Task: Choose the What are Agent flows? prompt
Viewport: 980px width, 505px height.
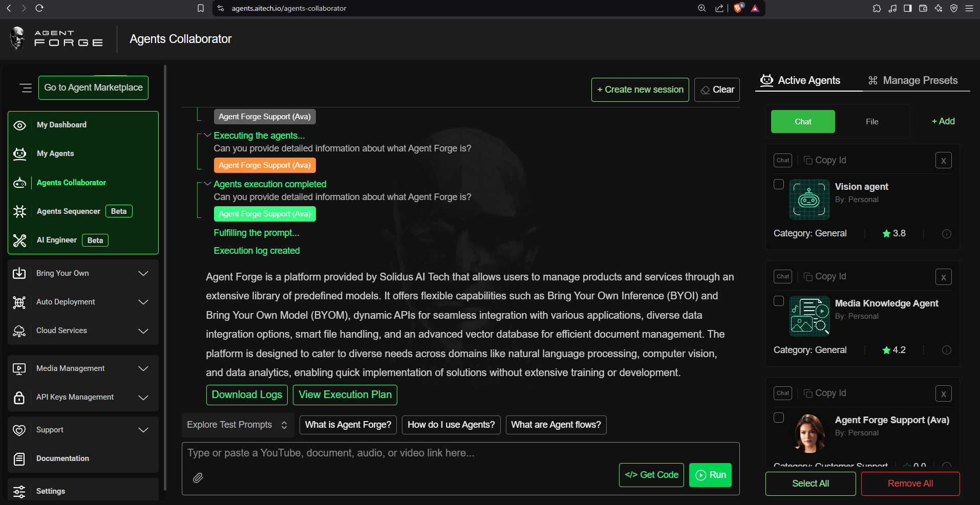Action: [x=556, y=425]
